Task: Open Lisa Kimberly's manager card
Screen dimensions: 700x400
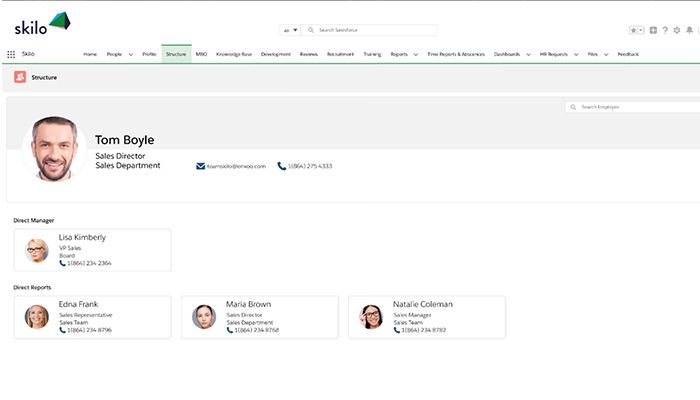Action: pos(92,250)
